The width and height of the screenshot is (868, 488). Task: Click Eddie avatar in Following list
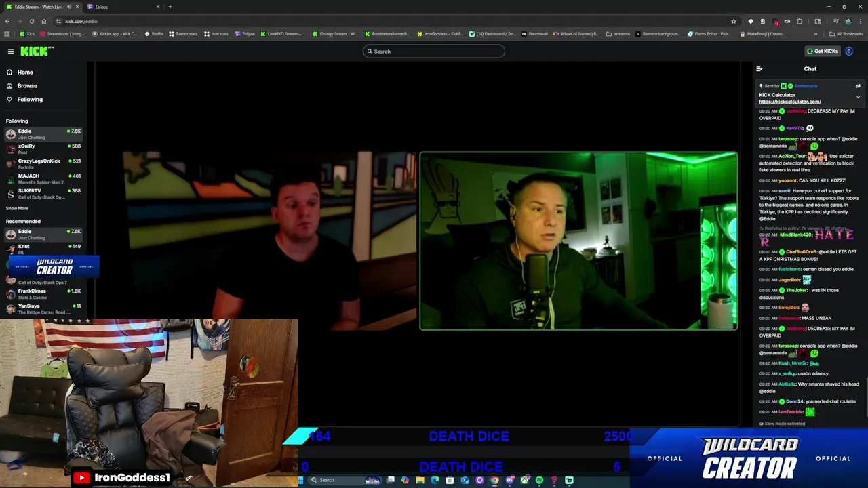tap(11, 134)
